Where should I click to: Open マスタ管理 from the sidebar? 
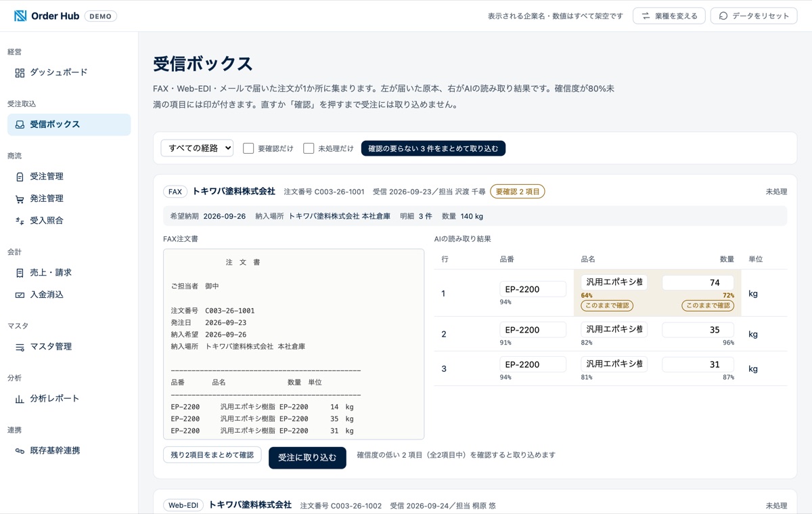(x=69, y=347)
